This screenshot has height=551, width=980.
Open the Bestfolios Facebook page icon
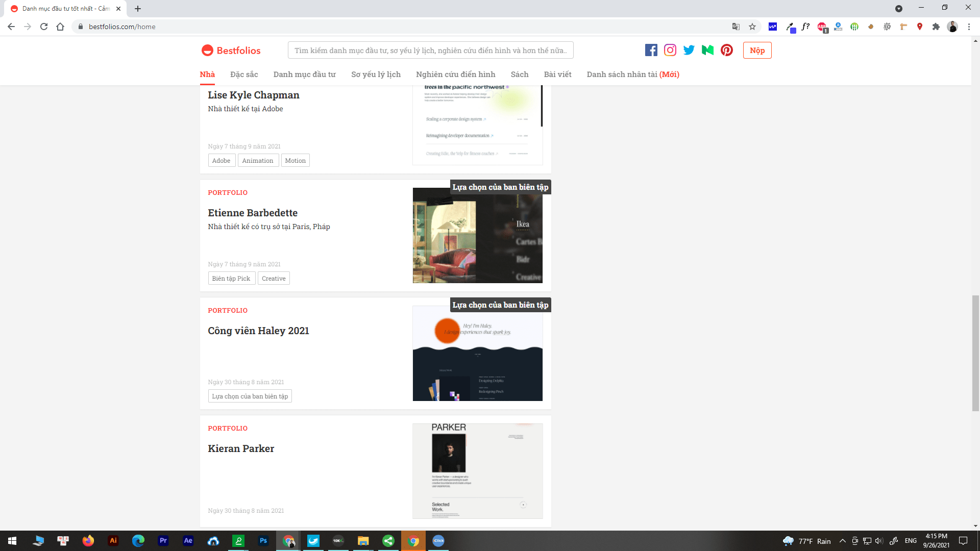click(x=651, y=50)
